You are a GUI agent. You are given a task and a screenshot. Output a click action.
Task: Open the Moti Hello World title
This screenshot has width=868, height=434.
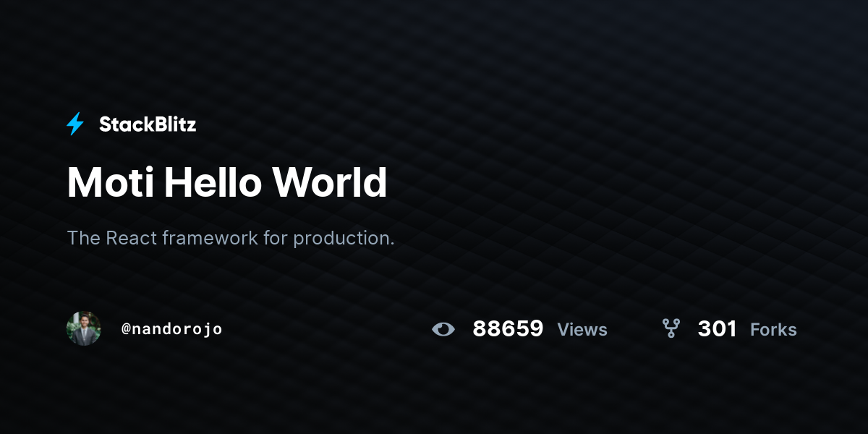pos(227,182)
